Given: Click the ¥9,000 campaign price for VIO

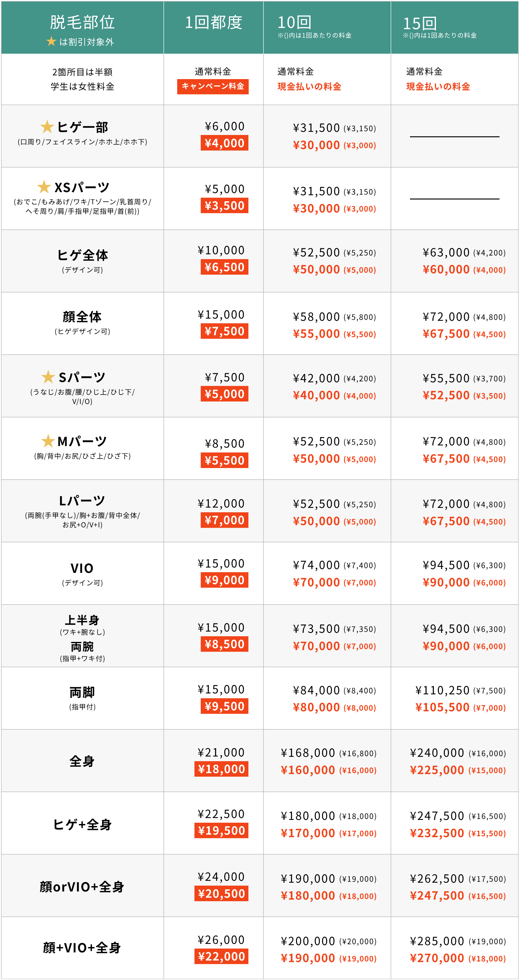Looking at the screenshot, I should click(224, 580).
